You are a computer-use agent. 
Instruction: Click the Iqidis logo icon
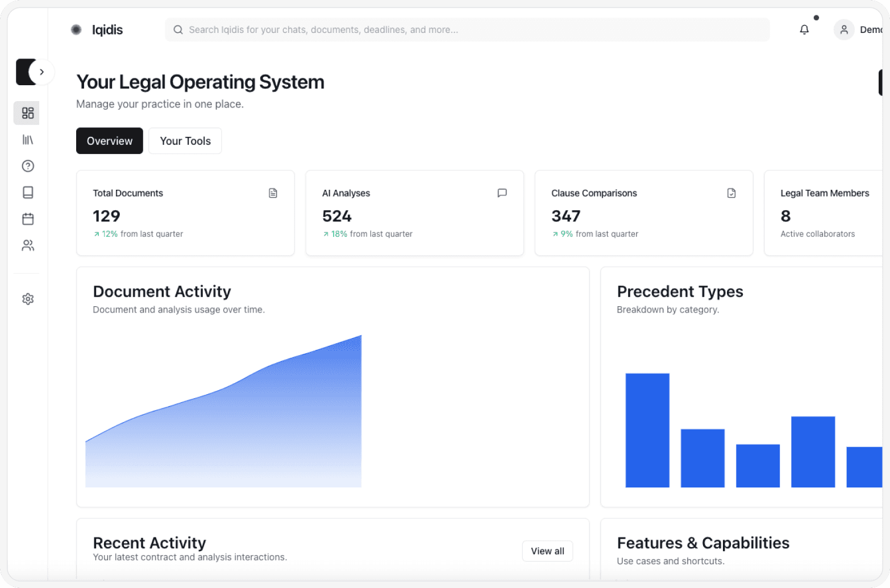pyautogui.click(x=76, y=30)
